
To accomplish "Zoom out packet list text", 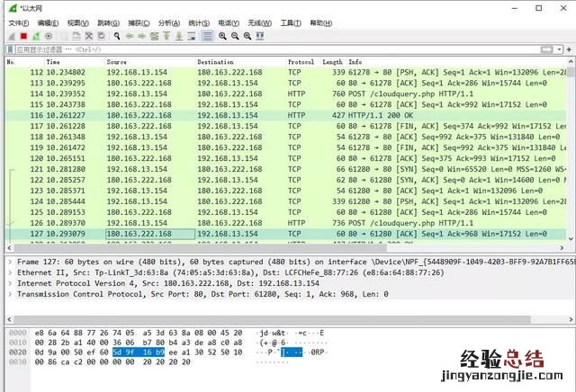I will click(x=234, y=36).
